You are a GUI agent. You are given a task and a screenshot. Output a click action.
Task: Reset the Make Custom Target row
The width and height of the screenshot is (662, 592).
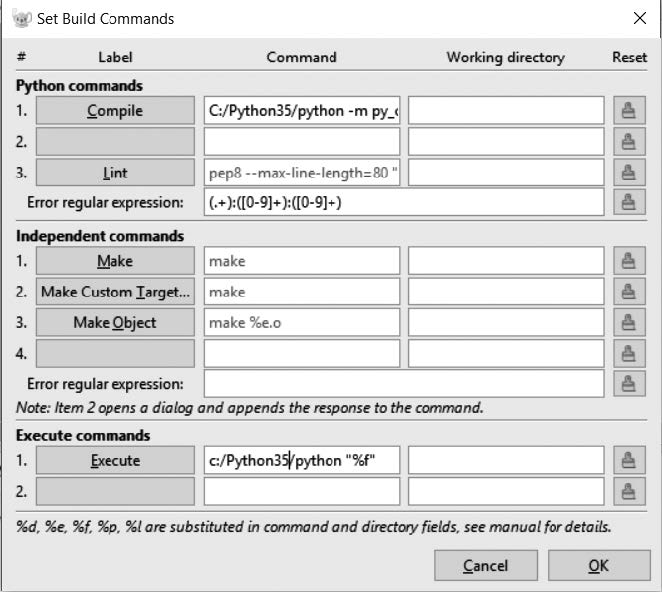[629, 291]
